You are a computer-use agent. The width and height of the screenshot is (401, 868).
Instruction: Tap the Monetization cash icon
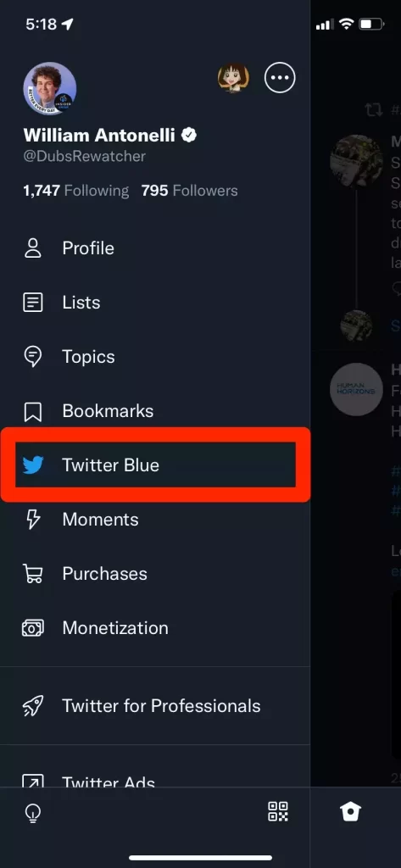pyautogui.click(x=33, y=628)
